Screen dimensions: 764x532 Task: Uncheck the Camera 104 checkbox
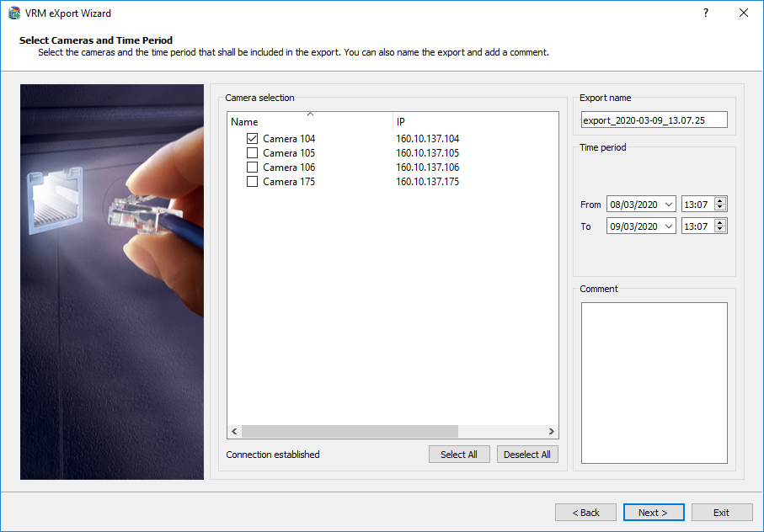[252, 139]
